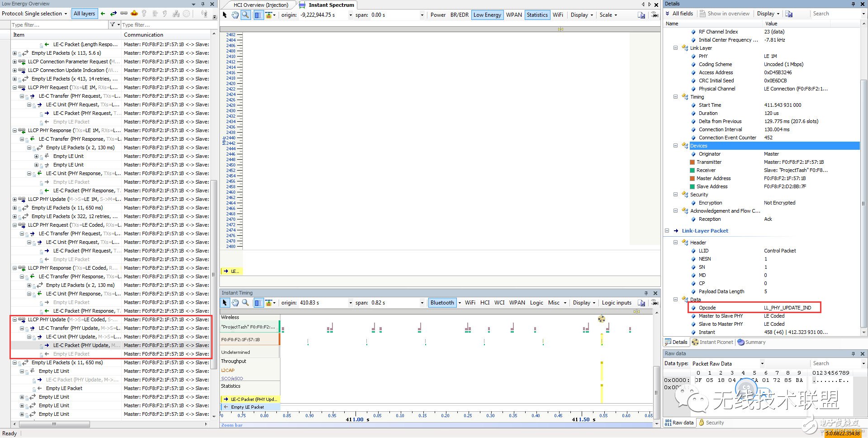The width and height of the screenshot is (868, 438).
Task: Click the green left arrow in Low Energy Overview toolbar
Action: (x=103, y=14)
